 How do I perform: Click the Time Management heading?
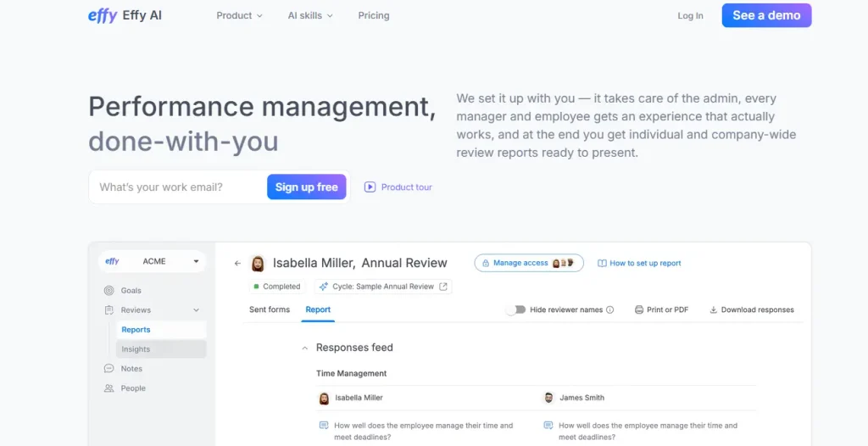click(x=352, y=373)
